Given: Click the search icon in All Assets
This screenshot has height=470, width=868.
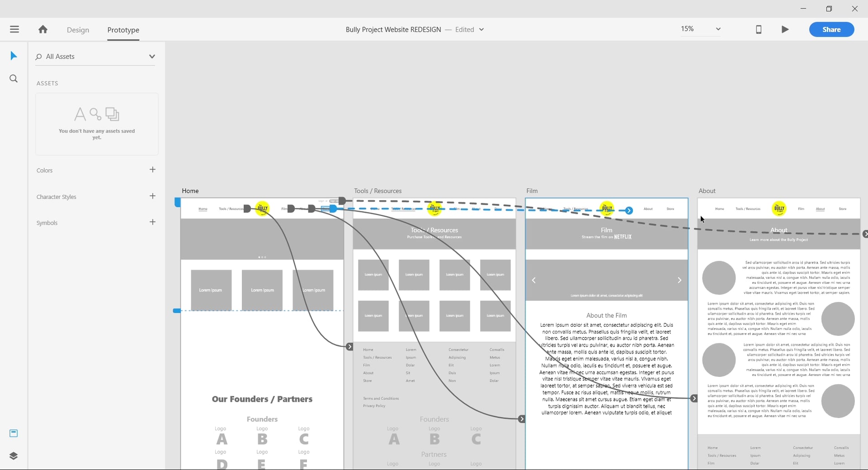Looking at the screenshot, I should click(39, 56).
